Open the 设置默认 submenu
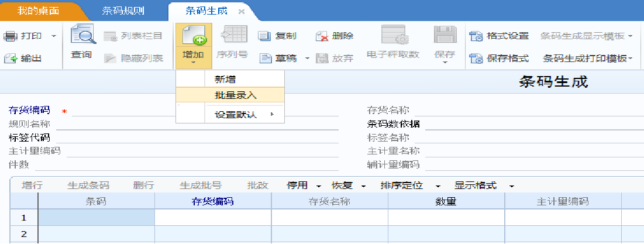The image size is (644, 244). tap(230, 115)
